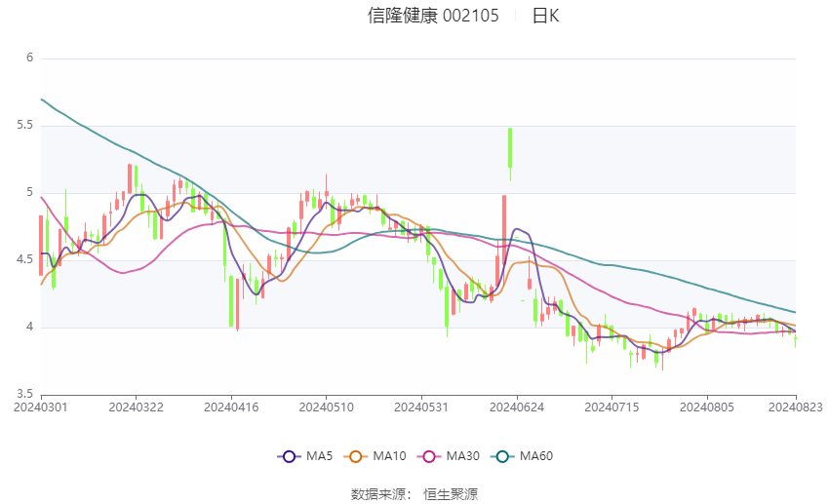
Task: Toggle the MA30 legend series
Action: 449,456
